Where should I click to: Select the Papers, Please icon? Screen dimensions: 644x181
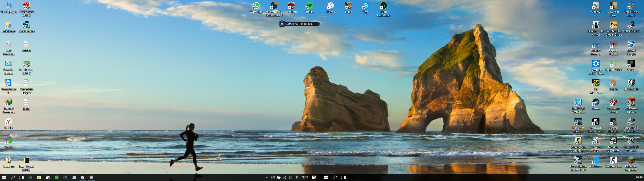pyautogui.click(x=613, y=48)
